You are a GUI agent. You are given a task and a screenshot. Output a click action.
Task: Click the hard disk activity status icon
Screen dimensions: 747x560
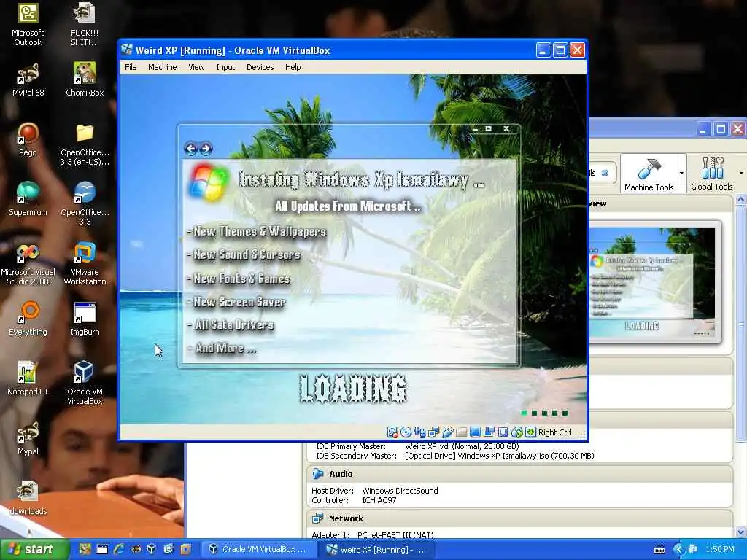(x=392, y=432)
